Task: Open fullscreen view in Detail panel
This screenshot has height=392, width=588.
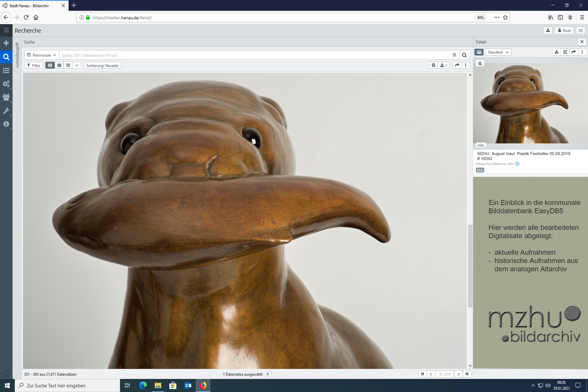Action: [x=565, y=52]
